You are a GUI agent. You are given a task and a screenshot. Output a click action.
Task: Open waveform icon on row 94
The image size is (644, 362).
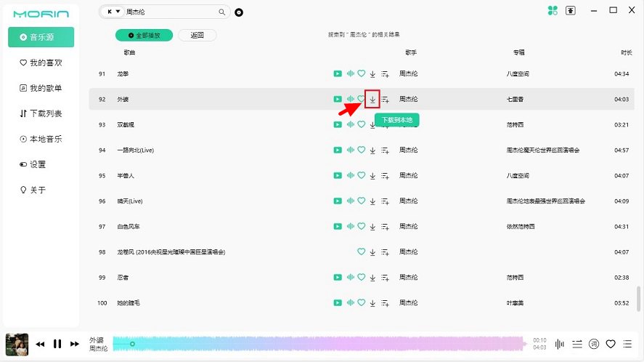[x=351, y=150]
